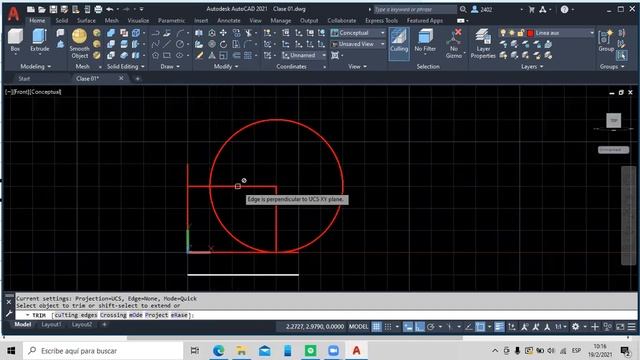The height and width of the screenshot is (360, 640).
Task: Open the Layer Properties manager
Action: click(483, 43)
